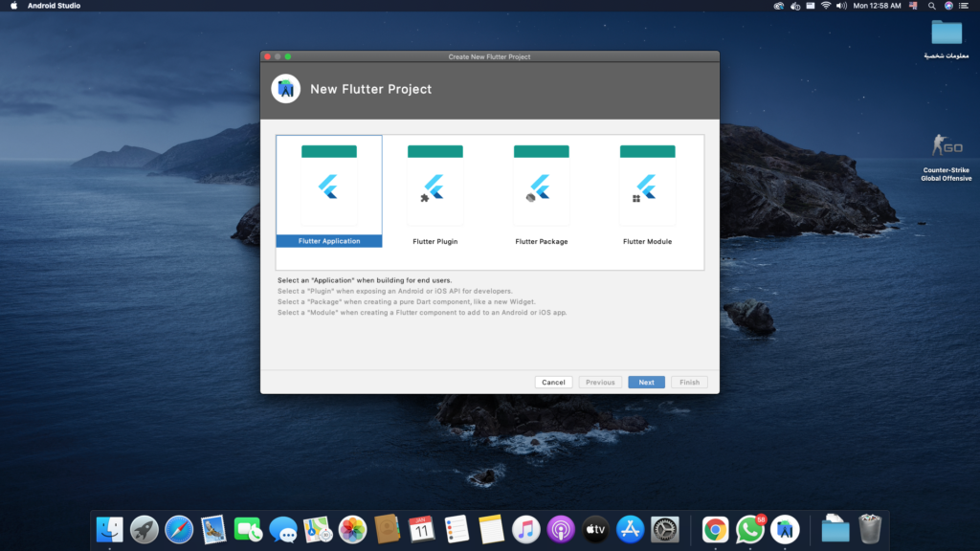Image resolution: width=980 pixels, height=551 pixels.
Task: Open FaceTime from the dock
Action: point(248,530)
